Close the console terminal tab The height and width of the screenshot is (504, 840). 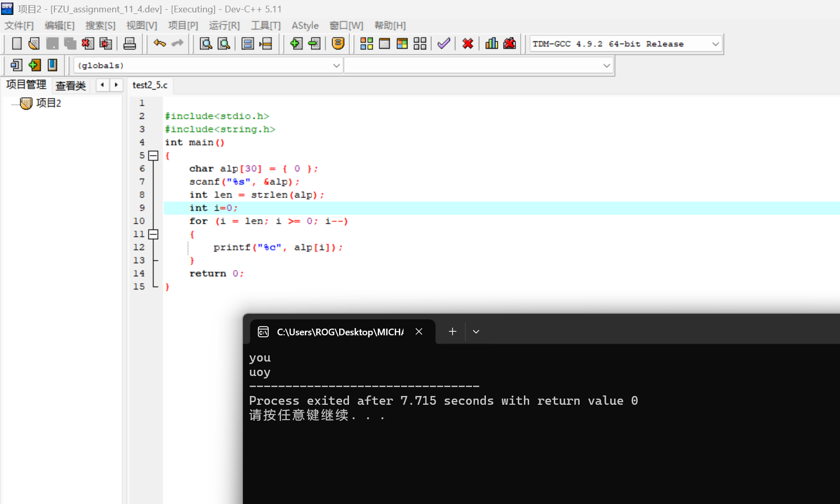[419, 332]
